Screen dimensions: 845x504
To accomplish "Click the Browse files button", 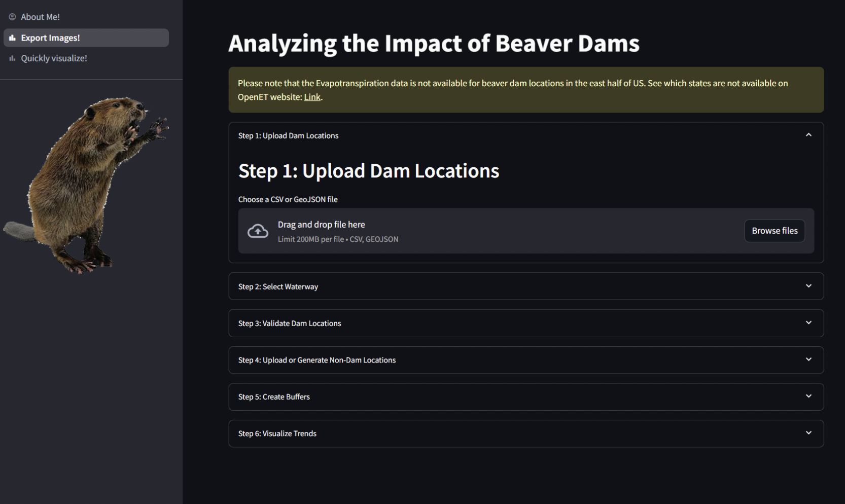I will (774, 231).
